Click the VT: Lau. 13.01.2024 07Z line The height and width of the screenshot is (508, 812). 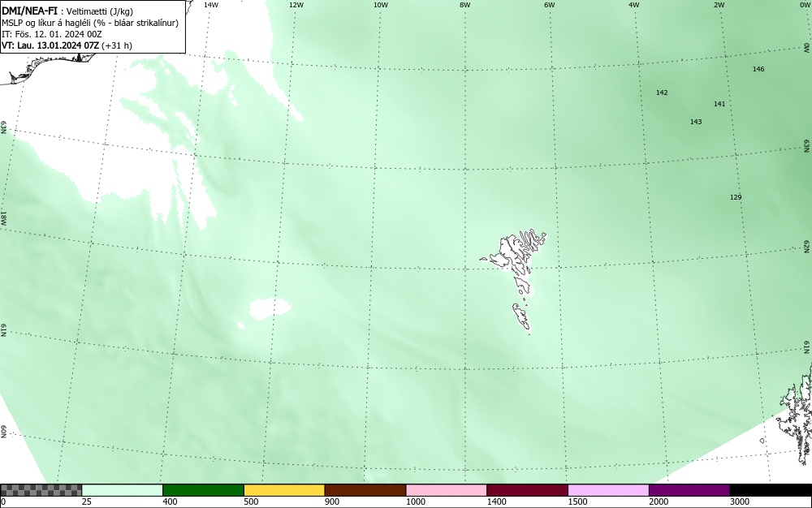[67, 45]
